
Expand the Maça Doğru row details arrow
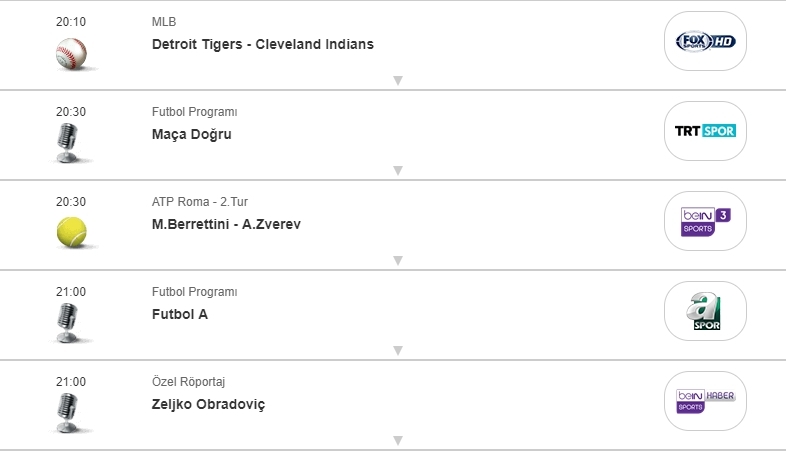click(397, 171)
